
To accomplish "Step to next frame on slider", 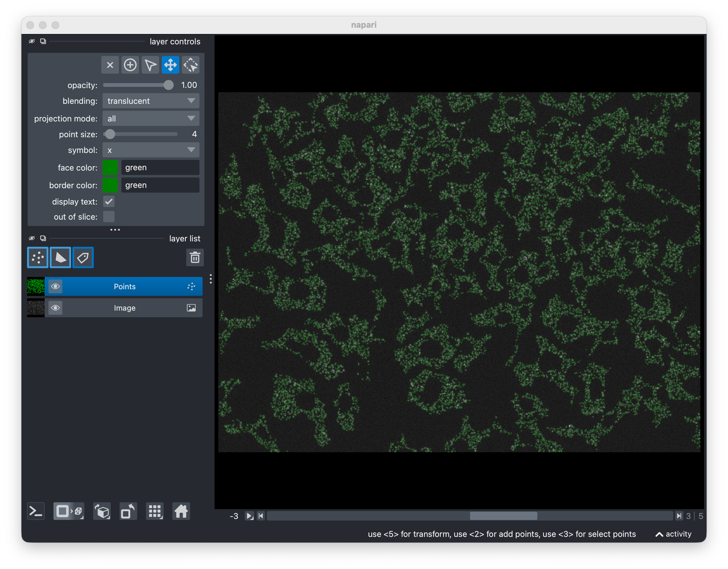I will coord(679,516).
